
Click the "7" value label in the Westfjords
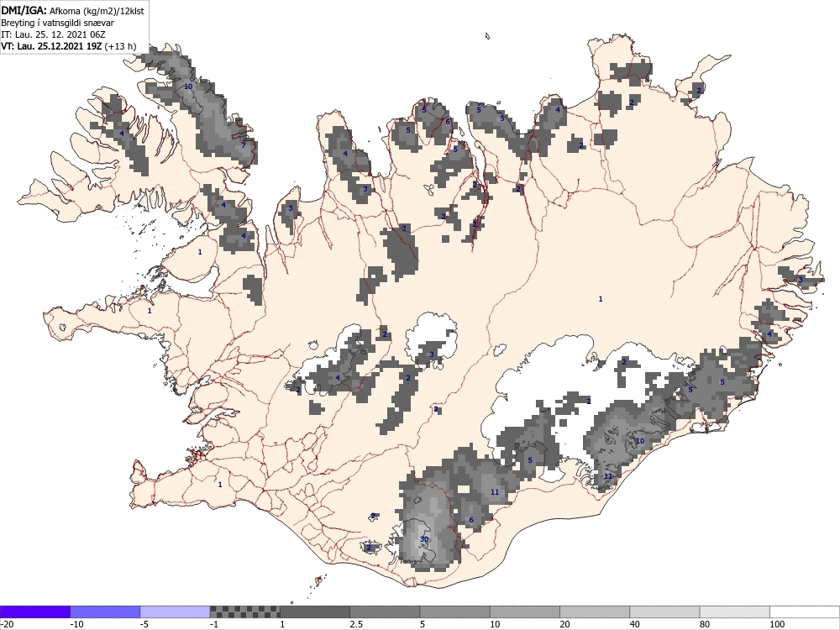(244, 145)
